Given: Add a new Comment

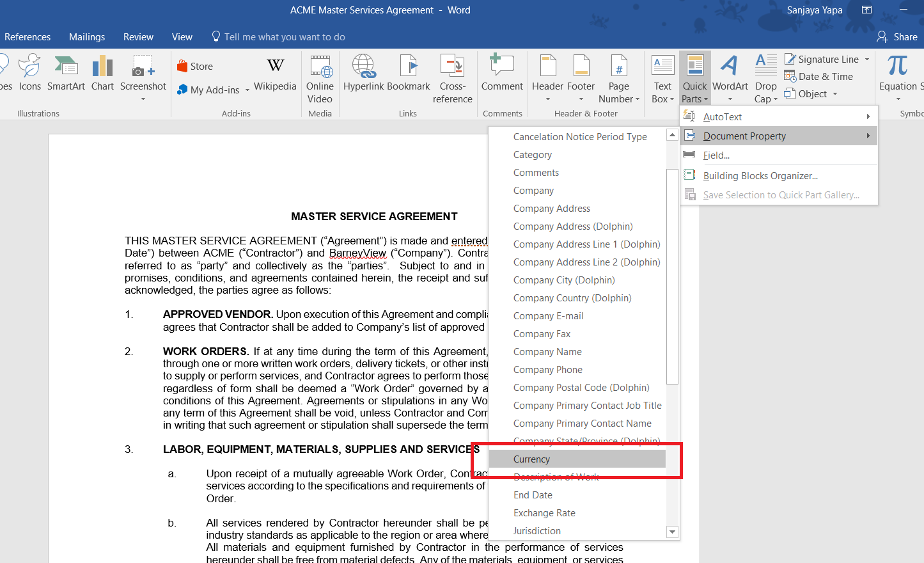Looking at the screenshot, I should click(x=502, y=74).
